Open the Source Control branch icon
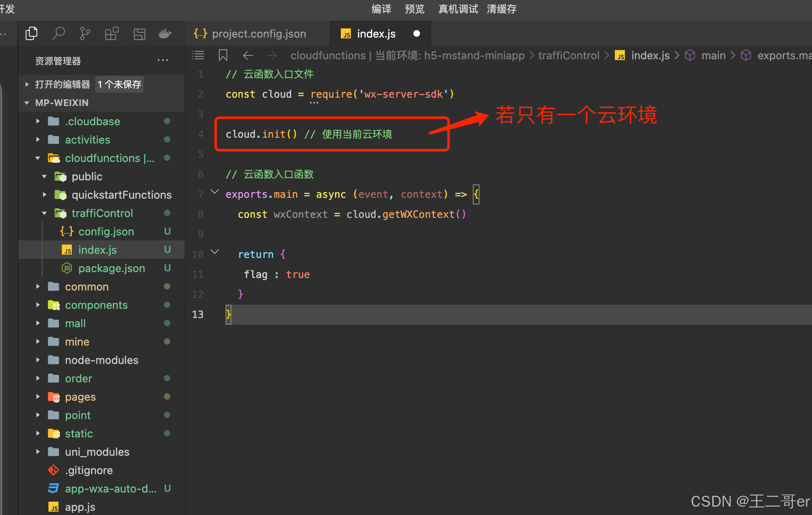The height and width of the screenshot is (515, 812). (85, 33)
